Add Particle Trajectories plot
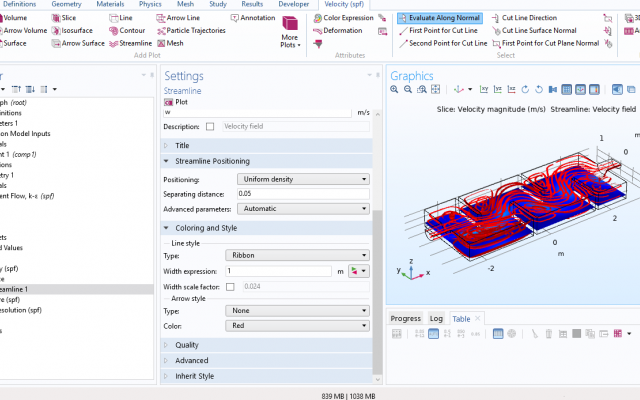This screenshot has height=400, width=640. click(x=191, y=31)
